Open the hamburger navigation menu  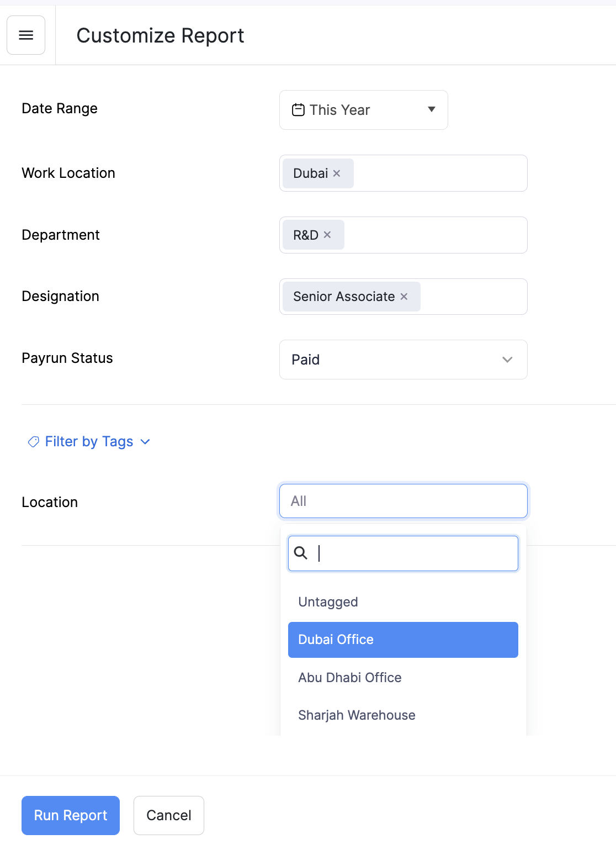(x=26, y=35)
